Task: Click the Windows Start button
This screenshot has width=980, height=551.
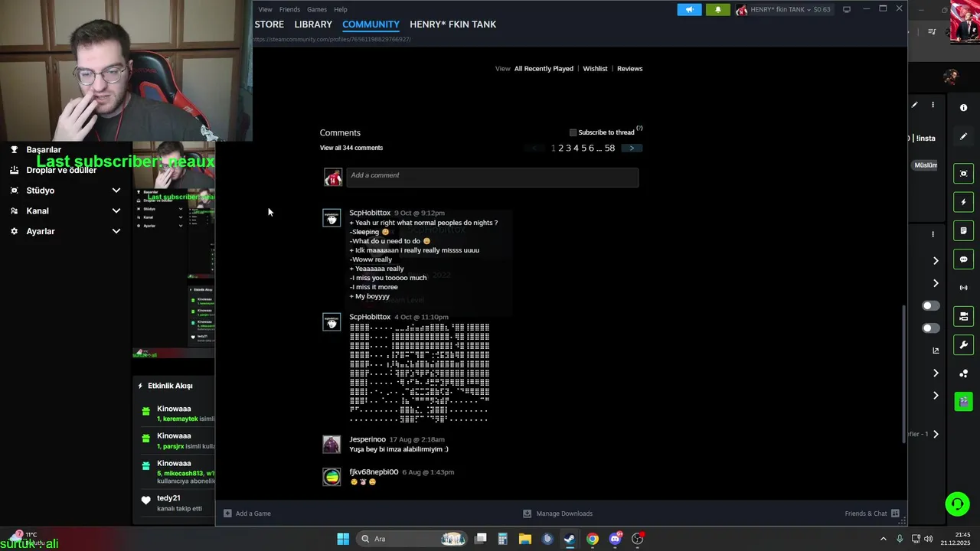Action: click(343, 539)
